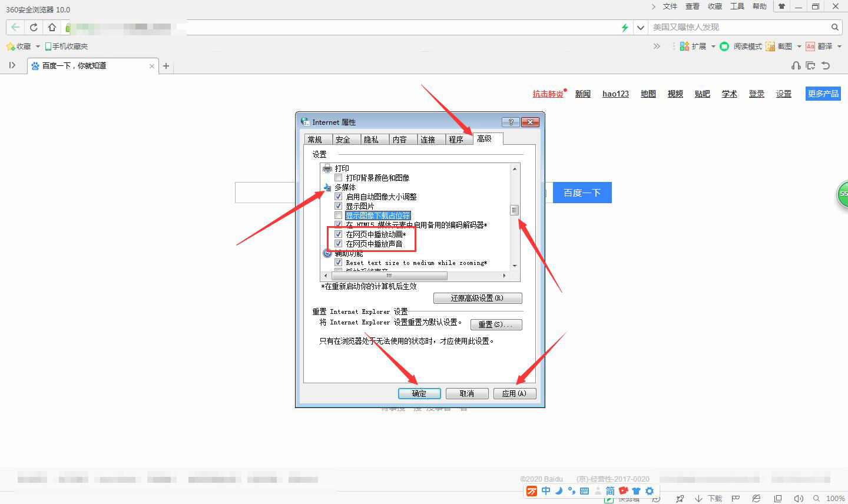This screenshot has width=848, height=504.
Task: Click the headphone icon near the tab bar
Action: point(796,65)
